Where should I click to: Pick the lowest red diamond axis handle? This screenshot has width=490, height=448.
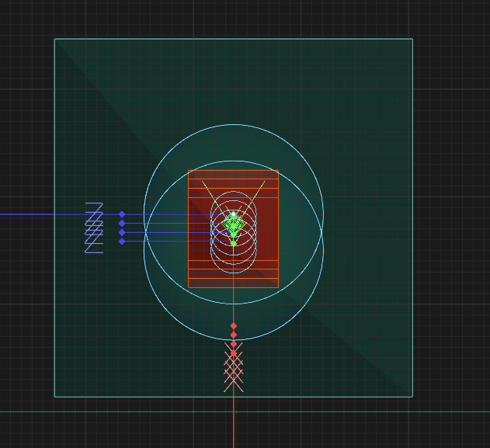click(234, 353)
